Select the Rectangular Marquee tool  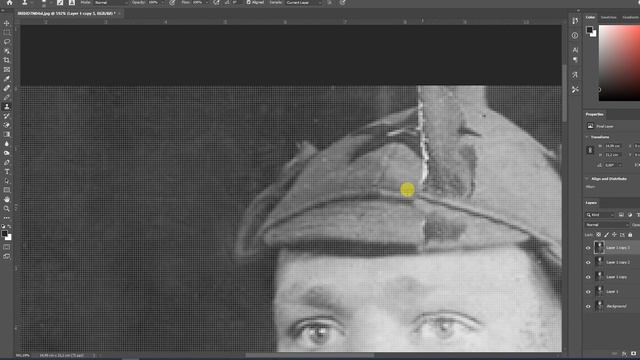coord(7,33)
